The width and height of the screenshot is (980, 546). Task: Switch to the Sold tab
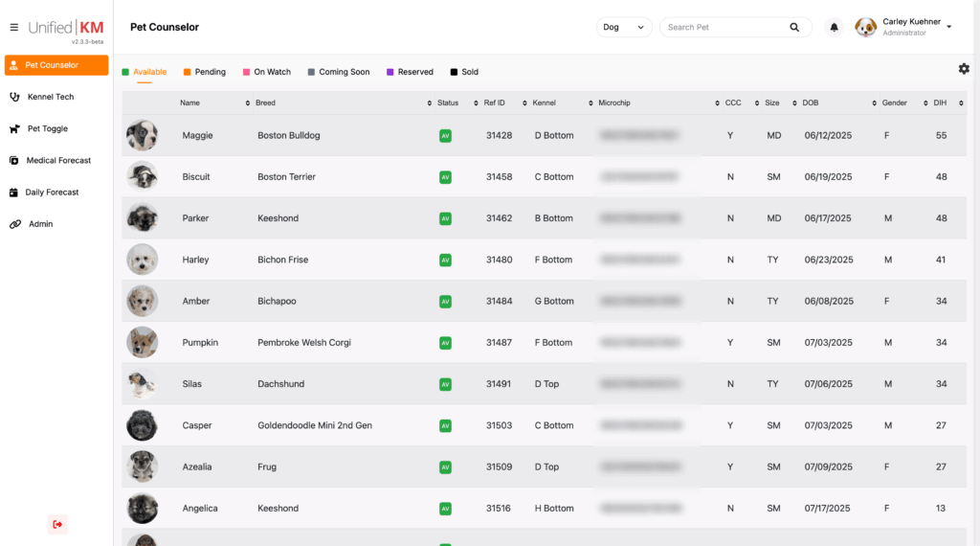point(464,72)
